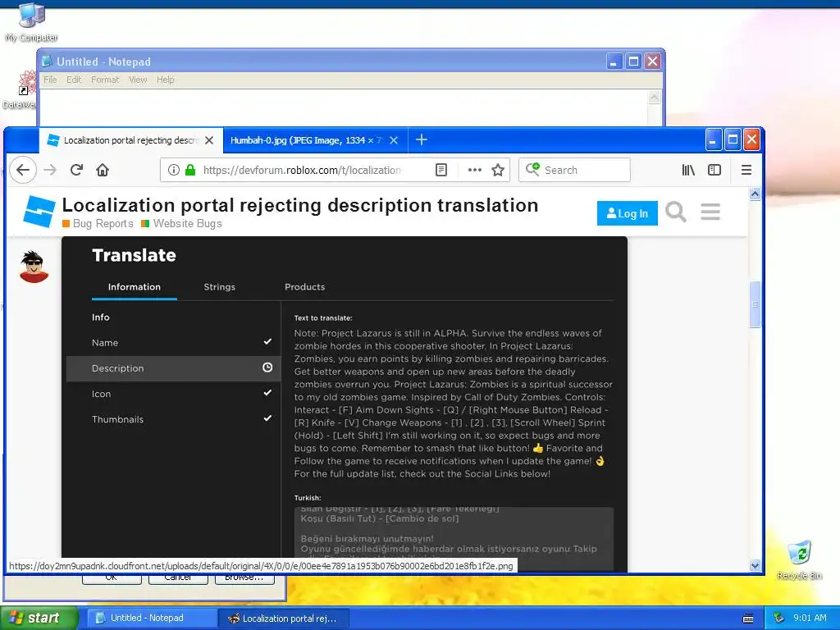Viewport: 840px width, 630px height.
Task: Click the 'Text to translate:' label
Action: (323, 318)
